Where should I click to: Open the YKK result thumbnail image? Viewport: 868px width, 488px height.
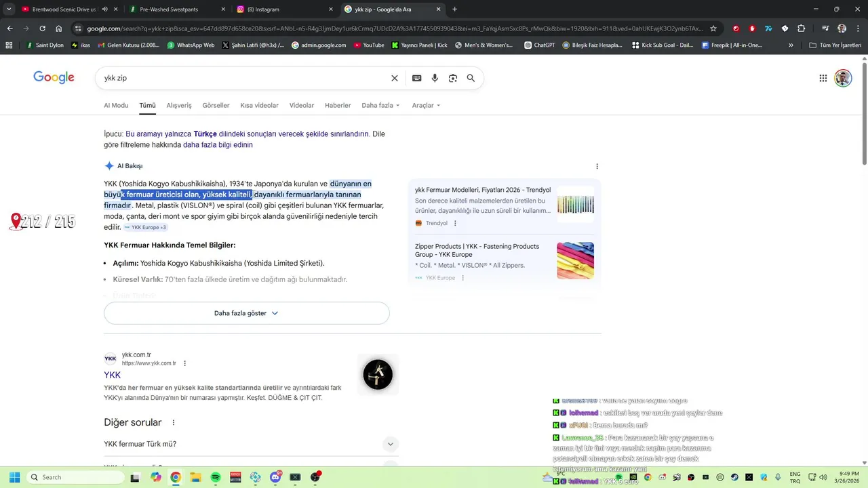click(378, 375)
